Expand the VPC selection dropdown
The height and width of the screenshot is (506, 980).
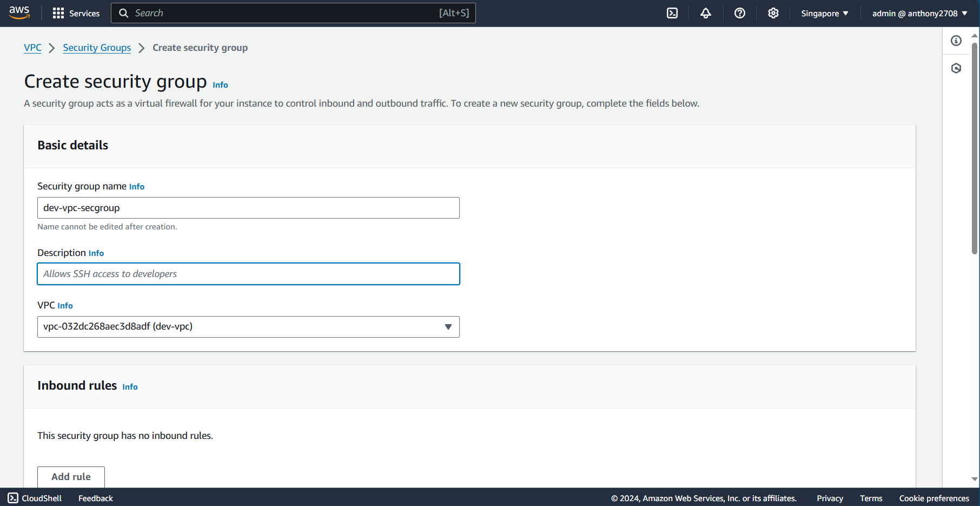click(x=248, y=327)
